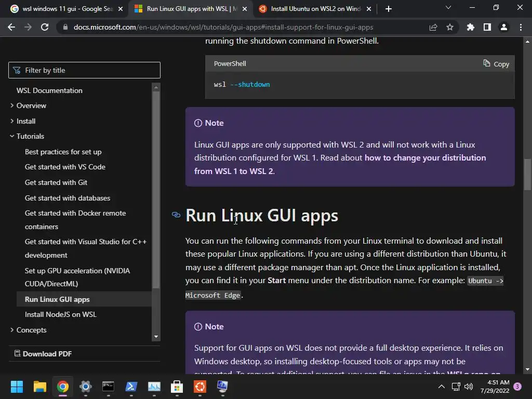Image resolution: width=532 pixels, height=399 pixels.
Task: Switch to the Install Ubuntu on WSL2 tab
Action: tap(311, 9)
